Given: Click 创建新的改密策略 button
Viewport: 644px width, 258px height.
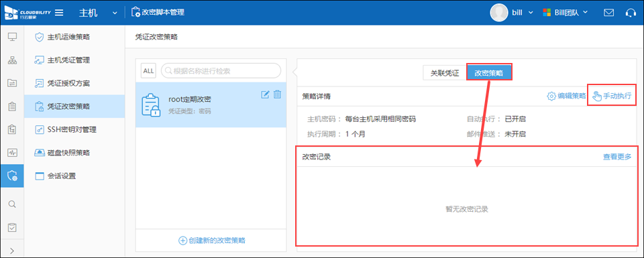Looking at the screenshot, I should [213, 241].
